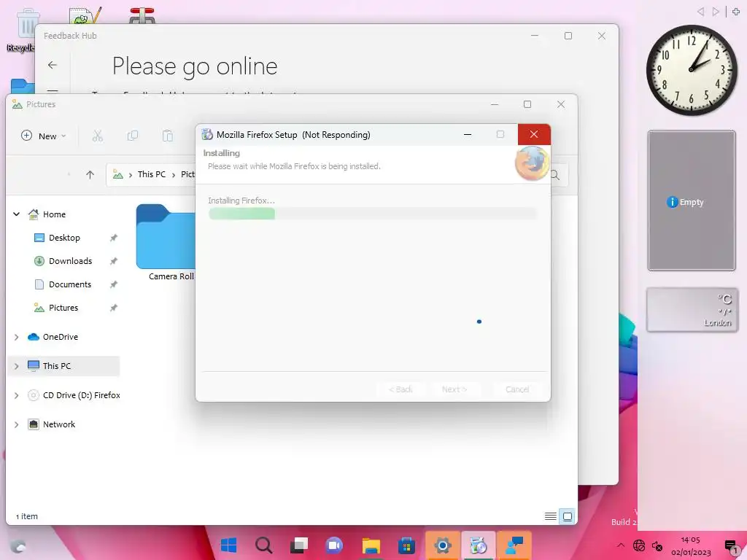The width and height of the screenshot is (747, 560).
Task: Click the Back button in Firefox Setup
Action: point(400,389)
